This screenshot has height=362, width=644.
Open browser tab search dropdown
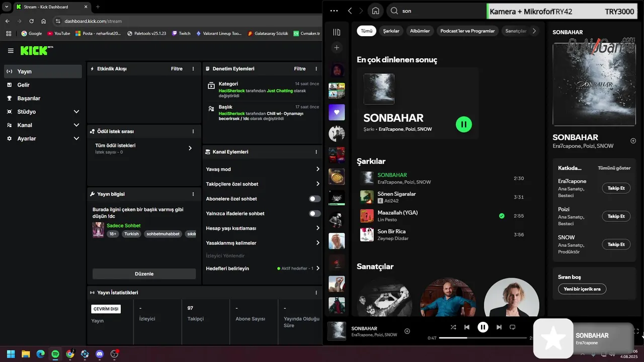[7, 7]
